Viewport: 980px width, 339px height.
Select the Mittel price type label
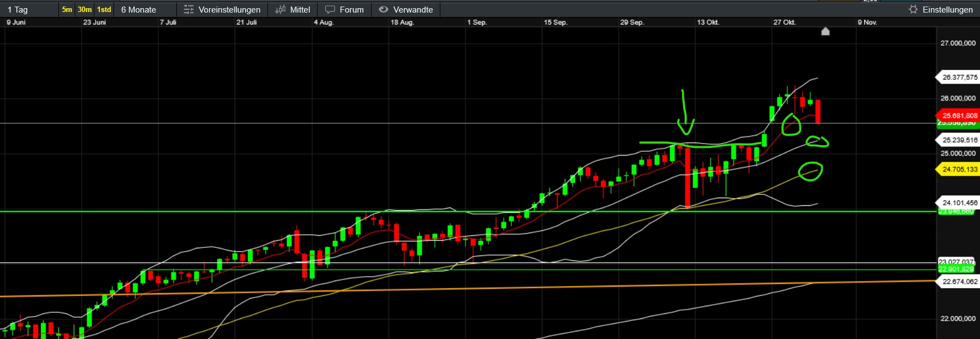[x=300, y=10]
